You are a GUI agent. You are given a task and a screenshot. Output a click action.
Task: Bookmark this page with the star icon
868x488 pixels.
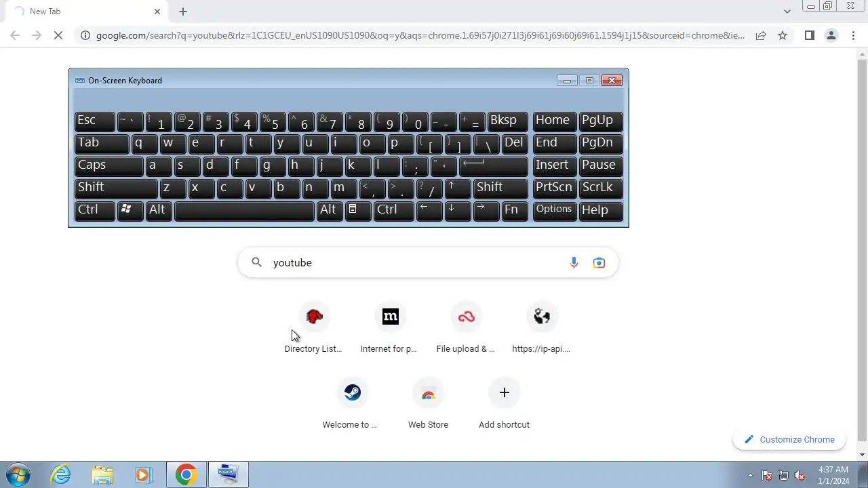tap(783, 35)
